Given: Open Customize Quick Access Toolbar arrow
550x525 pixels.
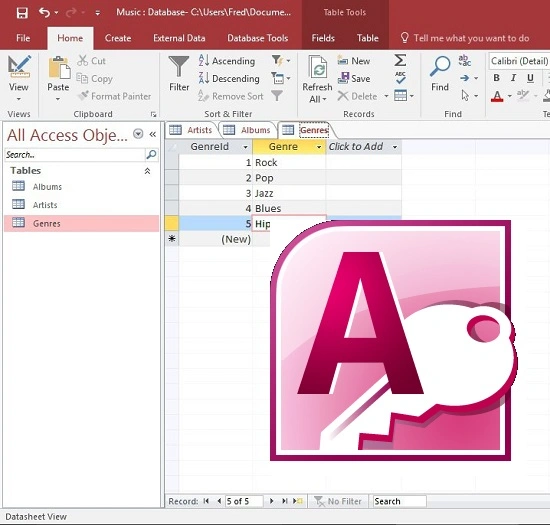Looking at the screenshot, I should (x=98, y=13).
